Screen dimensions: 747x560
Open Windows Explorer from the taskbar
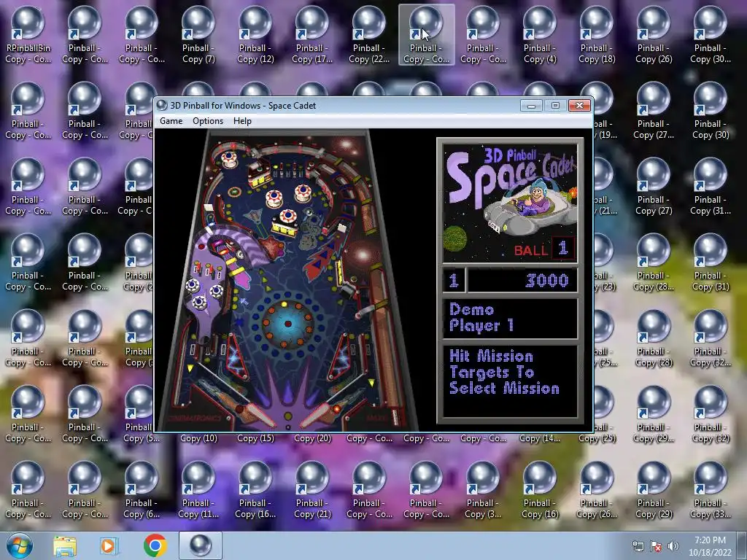65,545
